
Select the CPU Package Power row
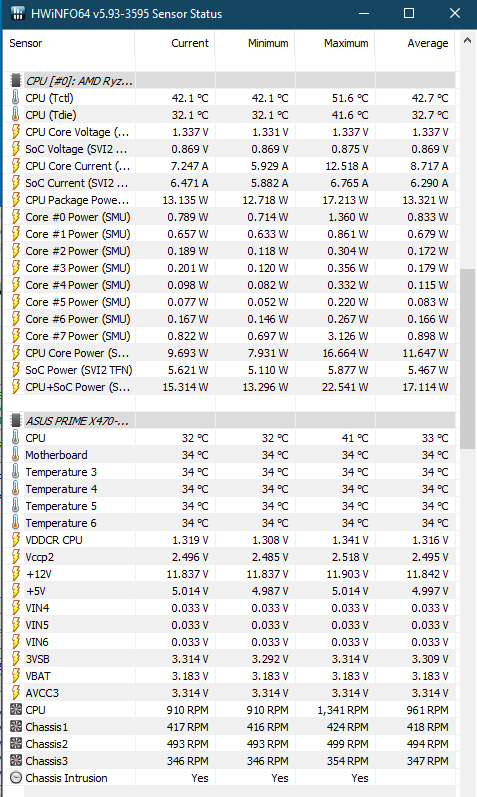click(x=229, y=200)
